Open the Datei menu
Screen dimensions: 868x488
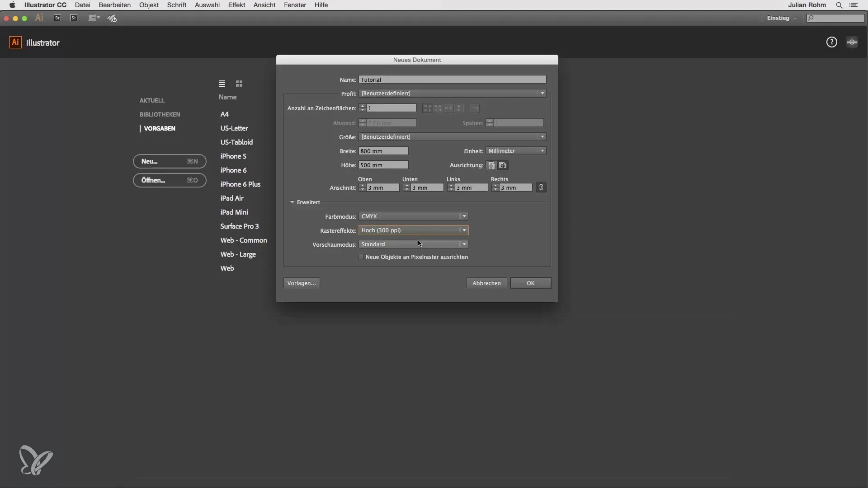pos(82,5)
